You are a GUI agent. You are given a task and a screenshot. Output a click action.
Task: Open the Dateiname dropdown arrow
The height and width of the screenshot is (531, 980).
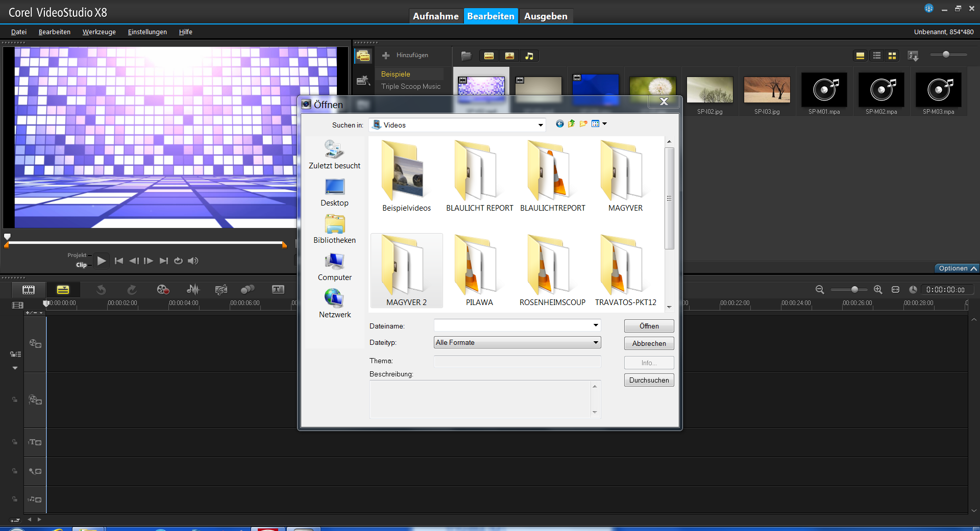(x=596, y=325)
